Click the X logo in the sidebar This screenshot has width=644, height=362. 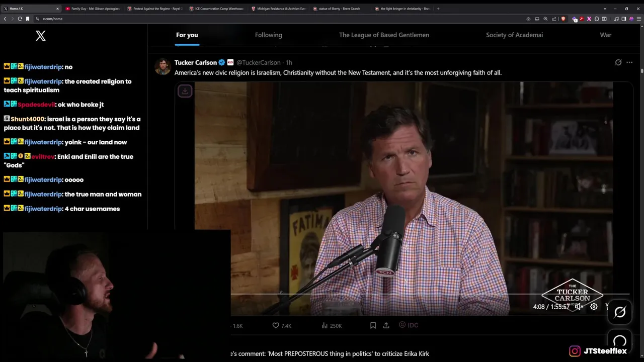pos(41,36)
